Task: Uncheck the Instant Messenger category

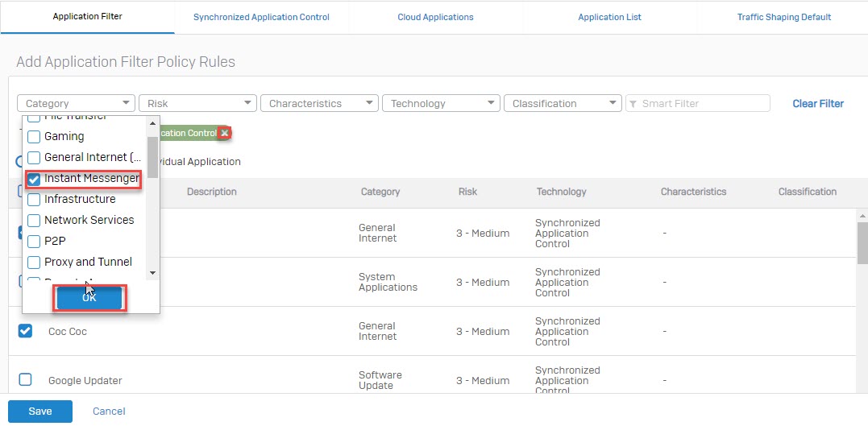Action: pos(34,179)
